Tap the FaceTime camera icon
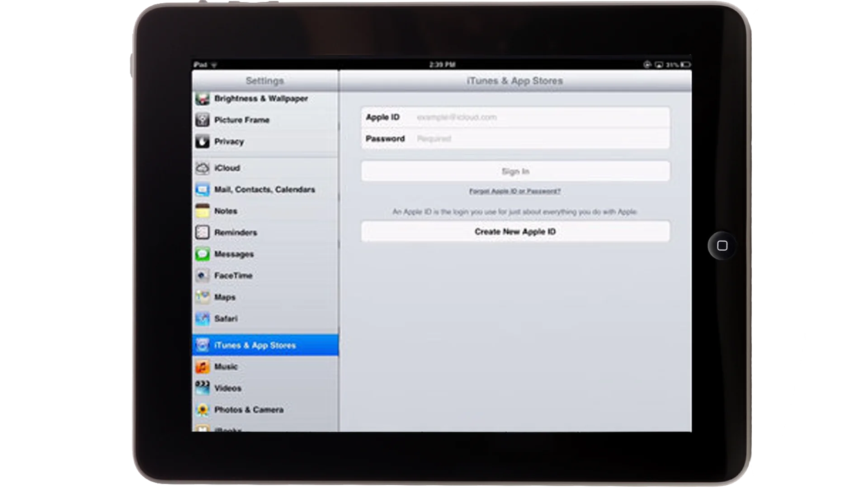Screen dimensions: 868x488 click(x=203, y=276)
